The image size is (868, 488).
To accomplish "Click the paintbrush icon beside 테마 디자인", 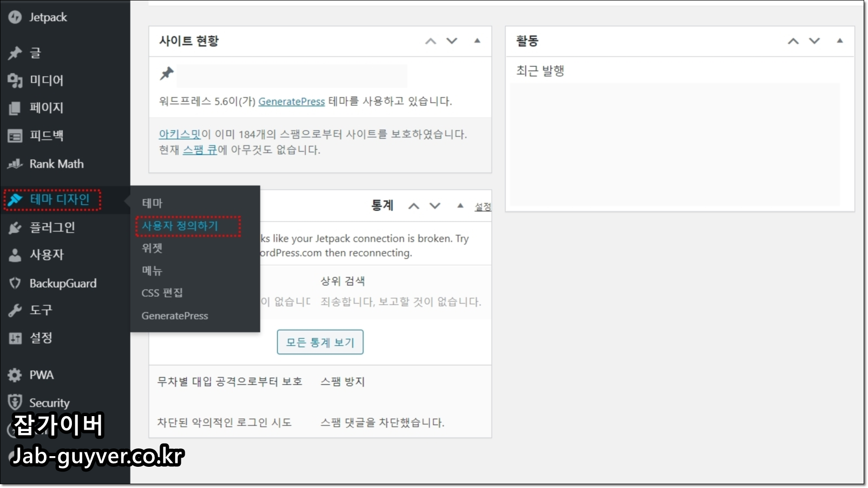I will pos(15,199).
